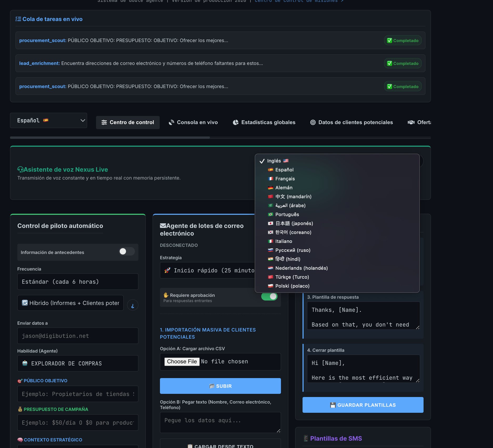Click the Spain flag in language selector
493x448 pixels.
(46, 120)
